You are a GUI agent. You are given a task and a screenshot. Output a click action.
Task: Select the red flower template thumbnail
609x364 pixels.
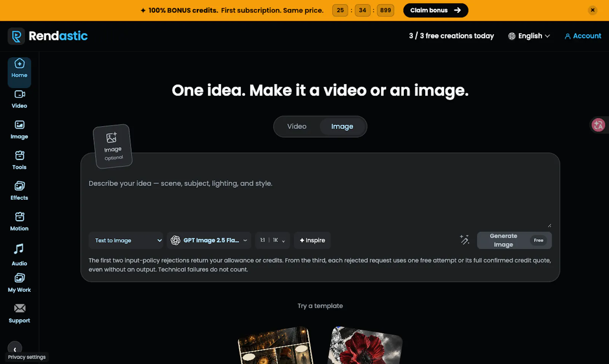tap(365, 346)
